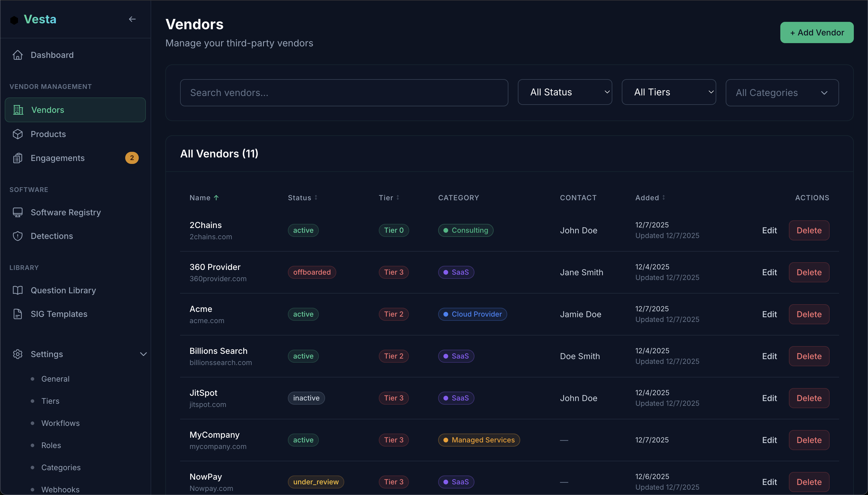868x495 pixels.
Task: Open the All Tiers dropdown
Action: coord(668,92)
